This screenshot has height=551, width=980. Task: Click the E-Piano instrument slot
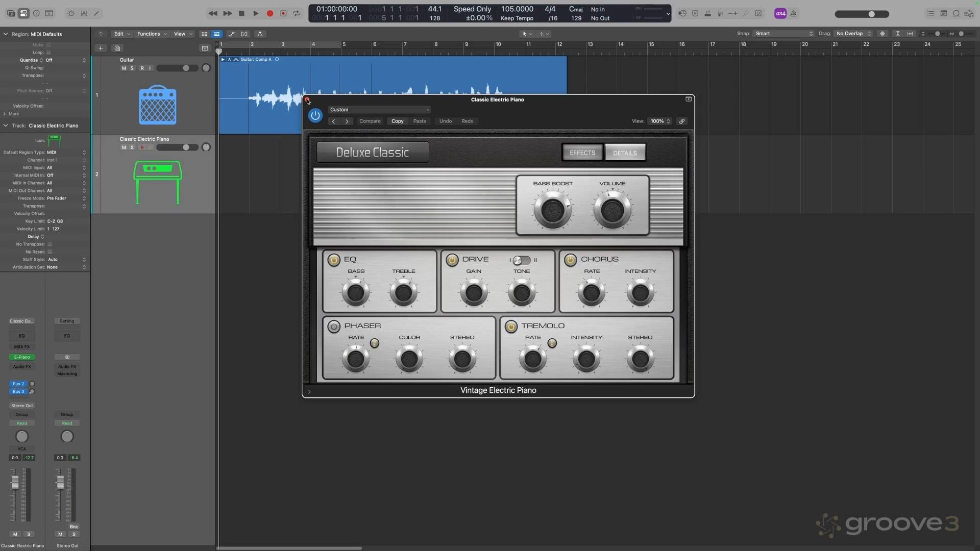pos(22,357)
